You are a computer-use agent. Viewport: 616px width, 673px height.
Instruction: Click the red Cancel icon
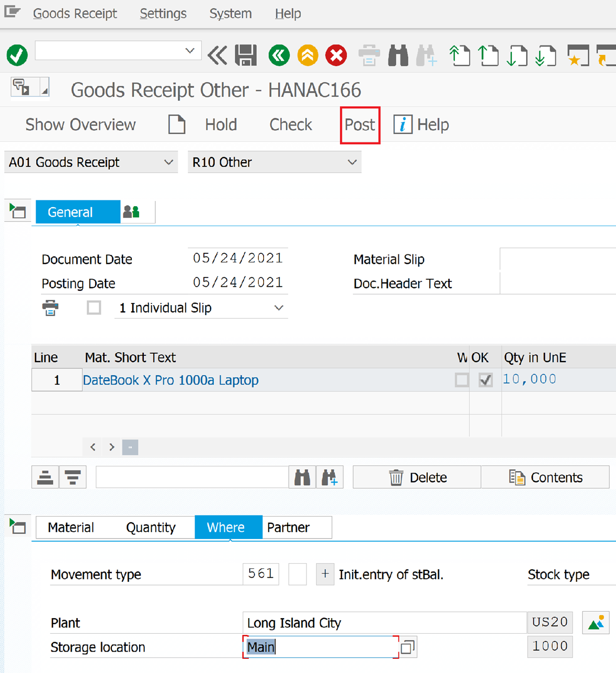click(x=336, y=55)
